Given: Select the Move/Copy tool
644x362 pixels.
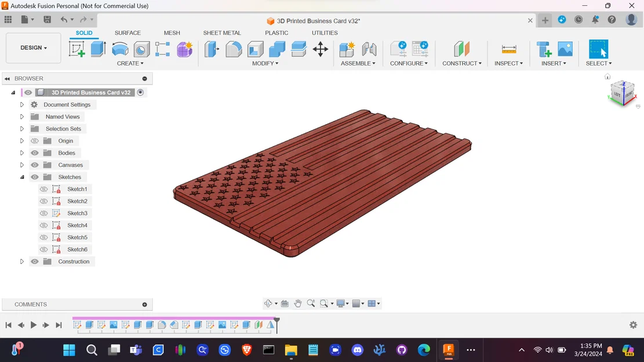Looking at the screenshot, I should point(321,49).
